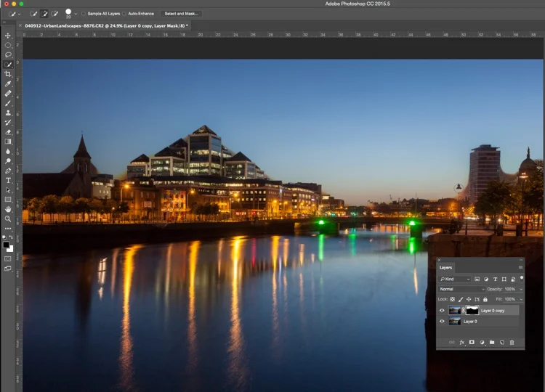The image size is (545, 392).
Task: Click the foreground color swatch
Action: [6, 245]
